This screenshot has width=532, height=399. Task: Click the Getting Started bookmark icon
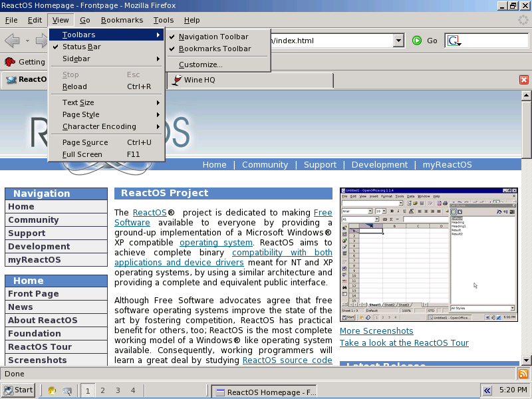click(10, 62)
